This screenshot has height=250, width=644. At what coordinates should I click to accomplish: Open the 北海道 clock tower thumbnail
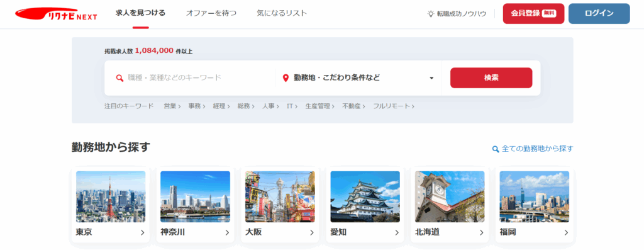click(x=450, y=196)
